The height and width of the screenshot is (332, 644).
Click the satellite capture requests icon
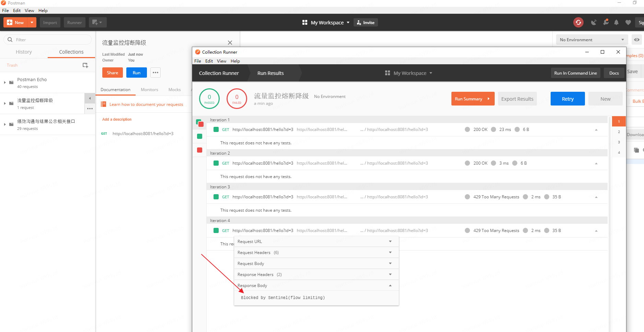point(594,22)
